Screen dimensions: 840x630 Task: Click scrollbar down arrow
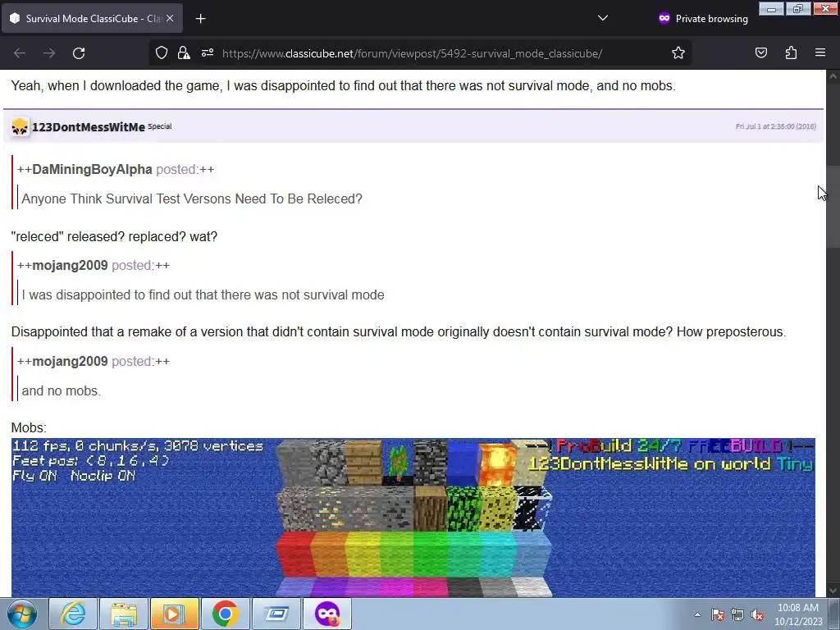click(833, 591)
